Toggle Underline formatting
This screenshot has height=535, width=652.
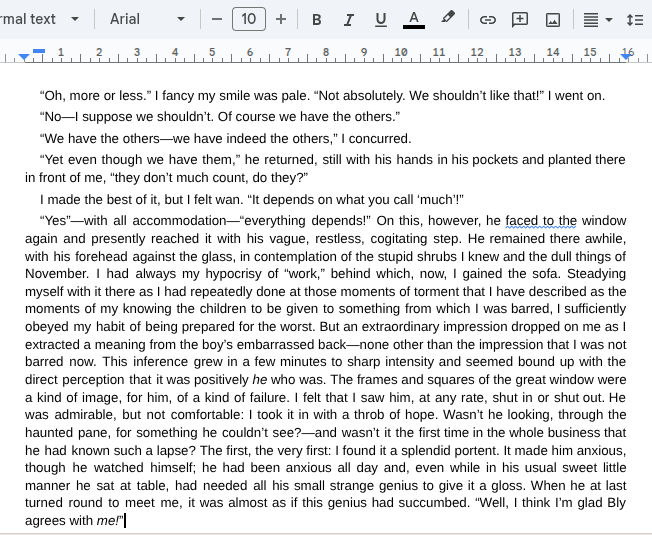(x=380, y=19)
